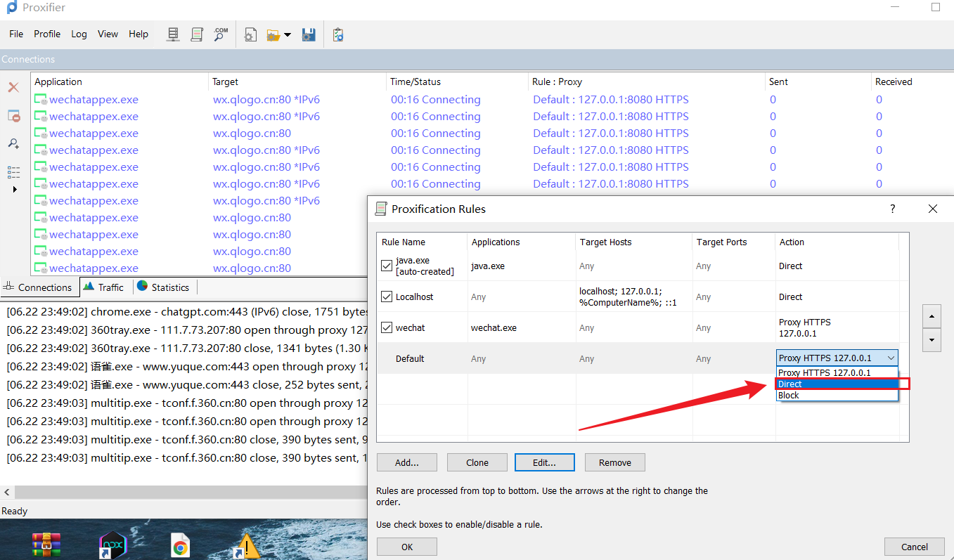Click the yellow warning shortcut desktop icon
Viewport: 954px width, 560px height.
[247, 546]
